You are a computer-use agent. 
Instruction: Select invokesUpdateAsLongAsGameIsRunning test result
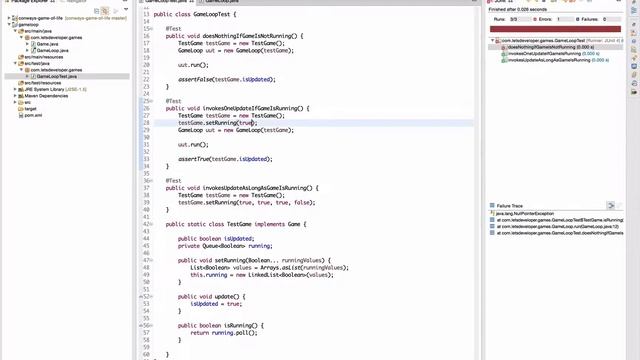click(558, 60)
